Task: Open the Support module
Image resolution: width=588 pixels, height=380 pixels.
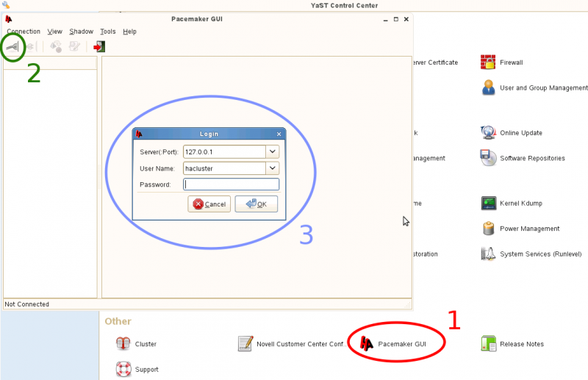Action: pos(137,369)
